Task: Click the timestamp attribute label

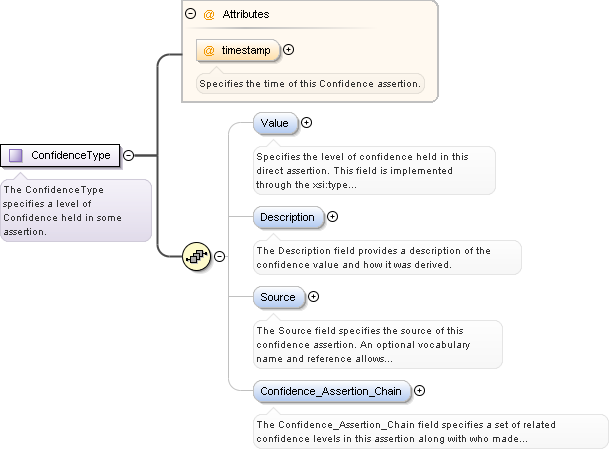Action: (245, 50)
